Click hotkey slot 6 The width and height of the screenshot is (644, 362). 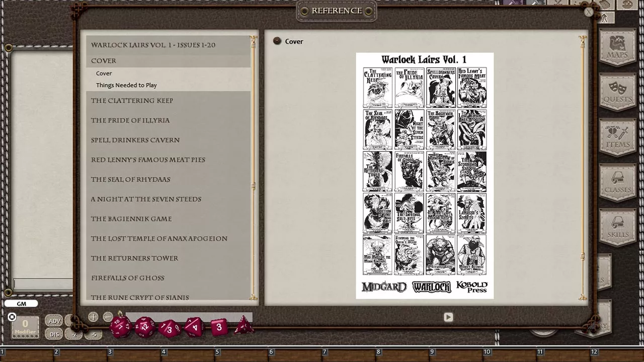296,355
